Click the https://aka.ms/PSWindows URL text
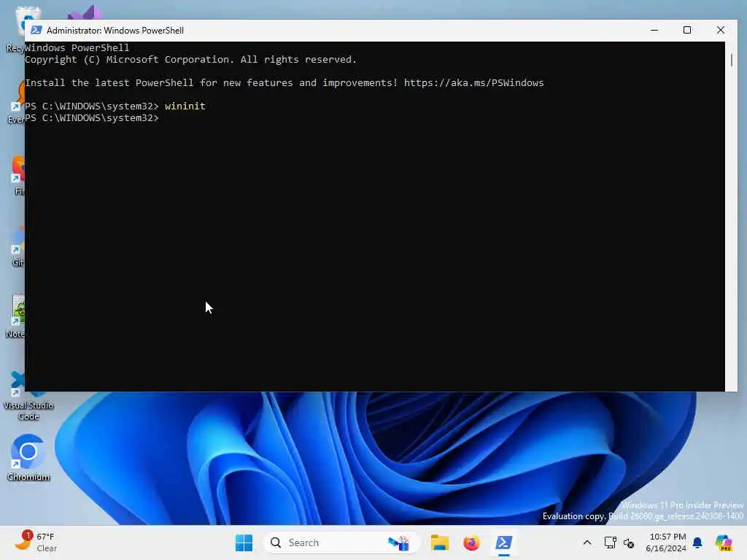Image resolution: width=747 pixels, height=560 pixels. pyautogui.click(x=473, y=83)
